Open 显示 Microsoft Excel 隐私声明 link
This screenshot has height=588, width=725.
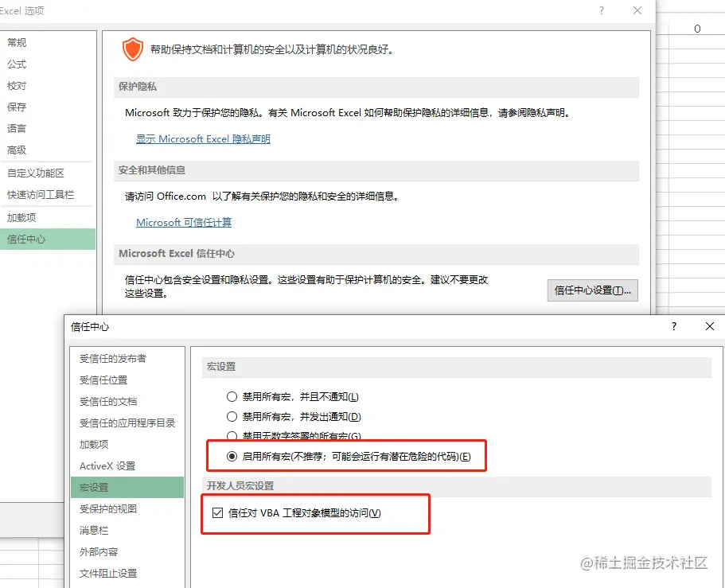click(203, 139)
